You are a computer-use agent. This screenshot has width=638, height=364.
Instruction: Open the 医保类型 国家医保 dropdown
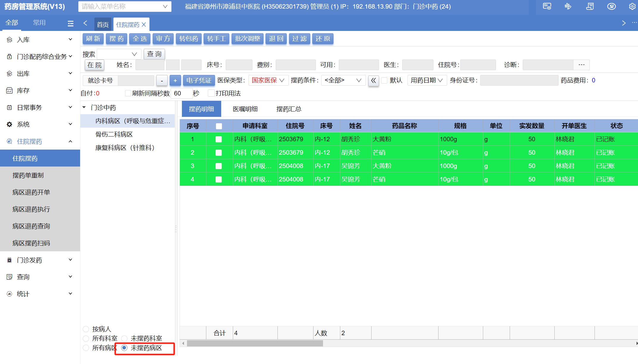(x=268, y=80)
